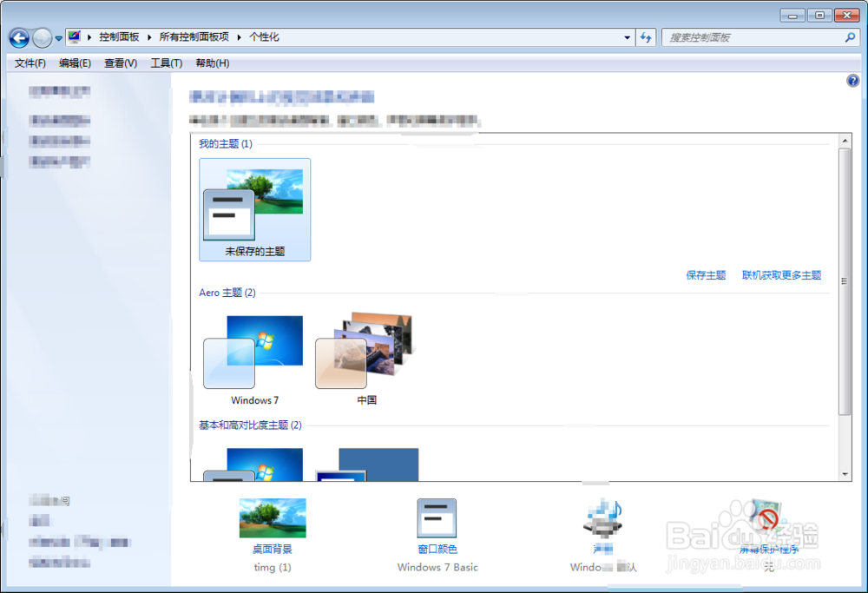Open the 文件 (File) menu
The width and height of the screenshot is (868, 593).
(x=30, y=63)
